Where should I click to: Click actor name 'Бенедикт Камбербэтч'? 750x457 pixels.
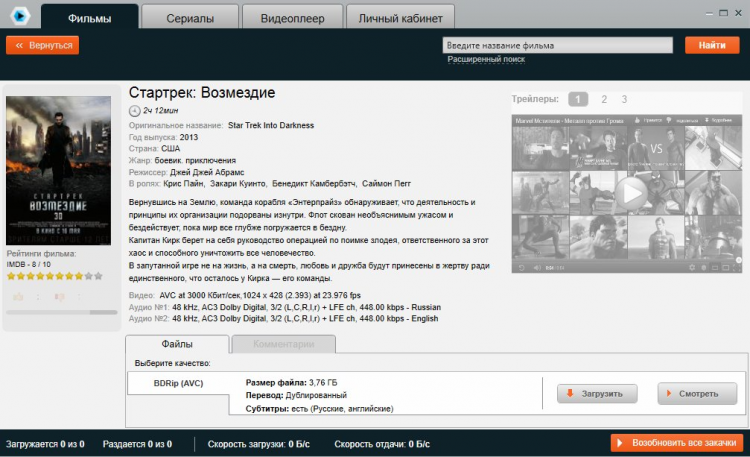pyautogui.click(x=314, y=184)
